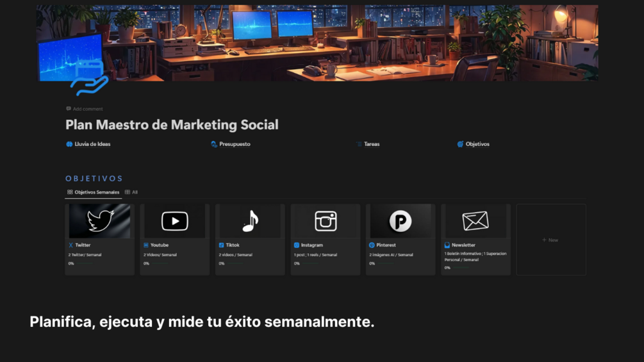The width and height of the screenshot is (644, 362).
Task: Click the table icon beside All tab
Action: (x=128, y=192)
